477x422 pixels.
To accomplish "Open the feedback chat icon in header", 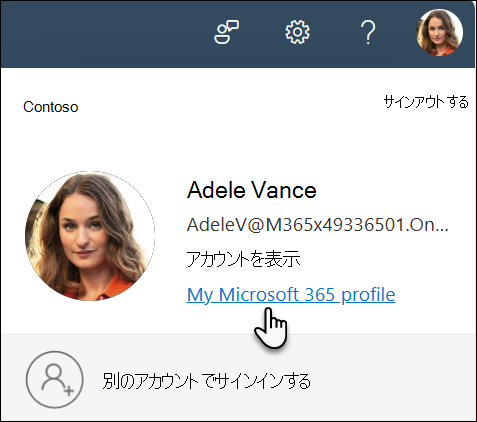I will point(226,32).
